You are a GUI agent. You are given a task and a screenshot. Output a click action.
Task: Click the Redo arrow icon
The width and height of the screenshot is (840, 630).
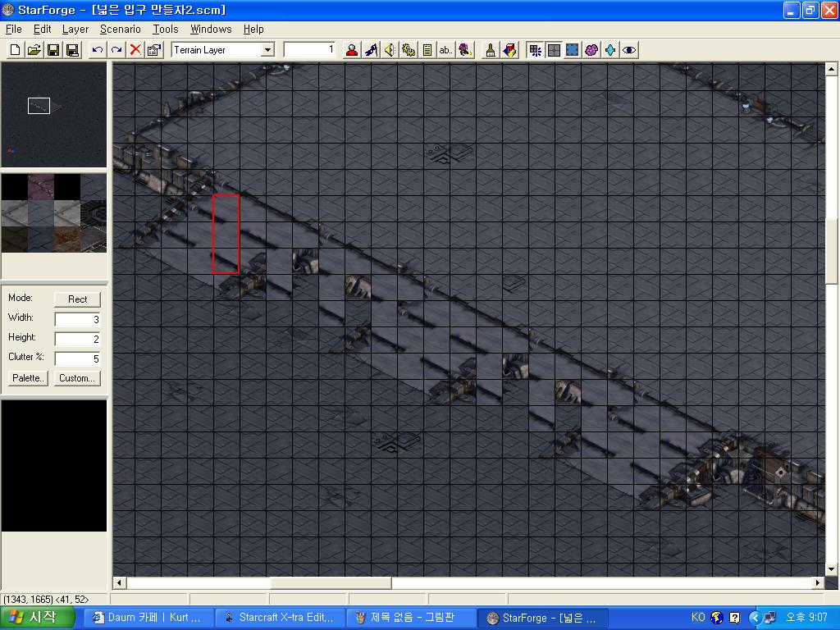click(x=116, y=50)
